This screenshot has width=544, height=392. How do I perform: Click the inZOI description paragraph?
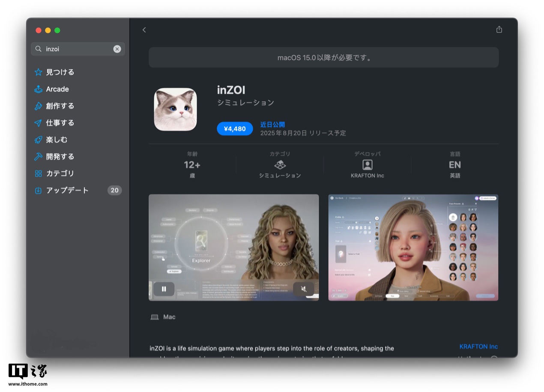coord(272,351)
